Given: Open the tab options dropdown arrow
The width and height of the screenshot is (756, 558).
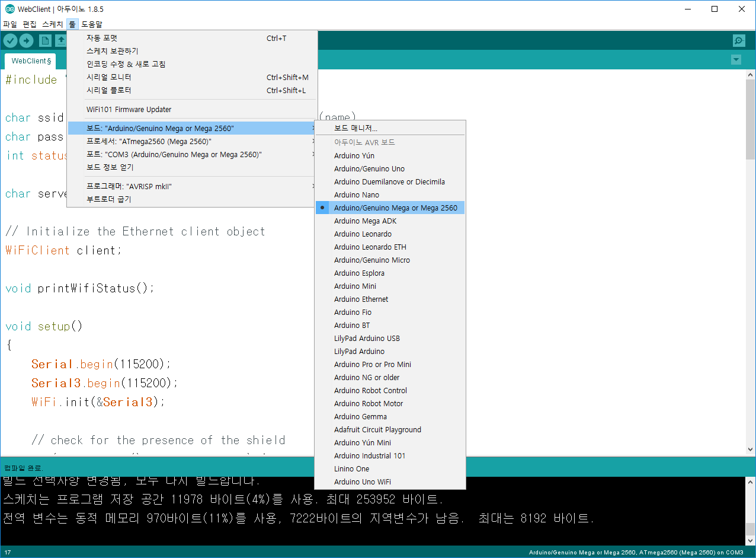Looking at the screenshot, I should pos(736,60).
